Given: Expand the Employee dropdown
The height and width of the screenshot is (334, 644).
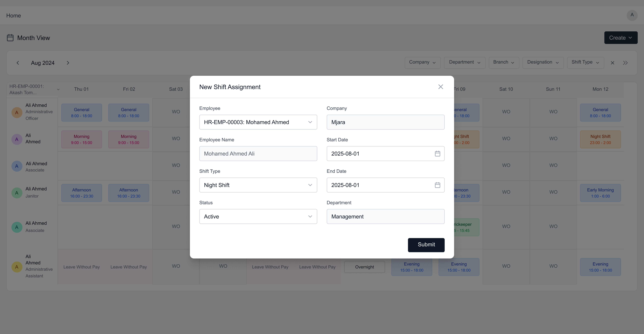Looking at the screenshot, I should tap(258, 122).
